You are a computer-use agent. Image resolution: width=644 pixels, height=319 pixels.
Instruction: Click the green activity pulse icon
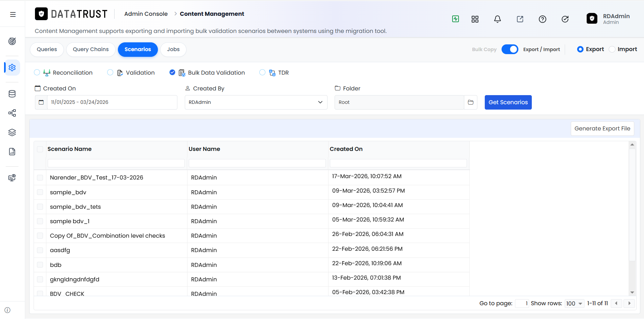point(456,19)
